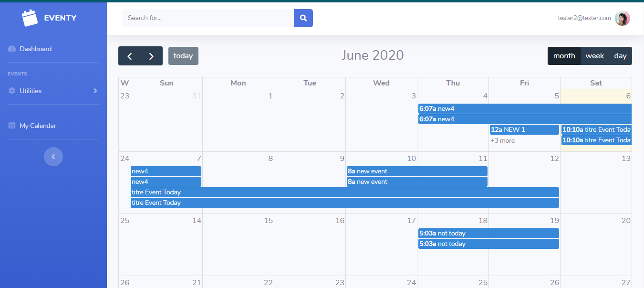Go to next month with the right arrow
The image size is (644, 288).
pyautogui.click(x=151, y=56)
